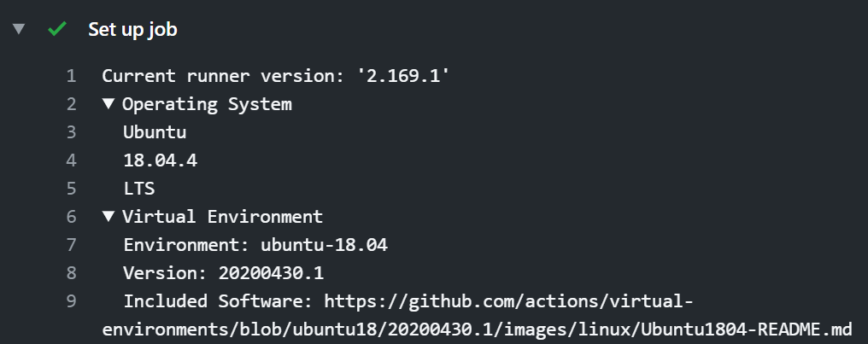This screenshot has width=868, height=344.
Task: Select log line number 5
Action: click(71, 189)
